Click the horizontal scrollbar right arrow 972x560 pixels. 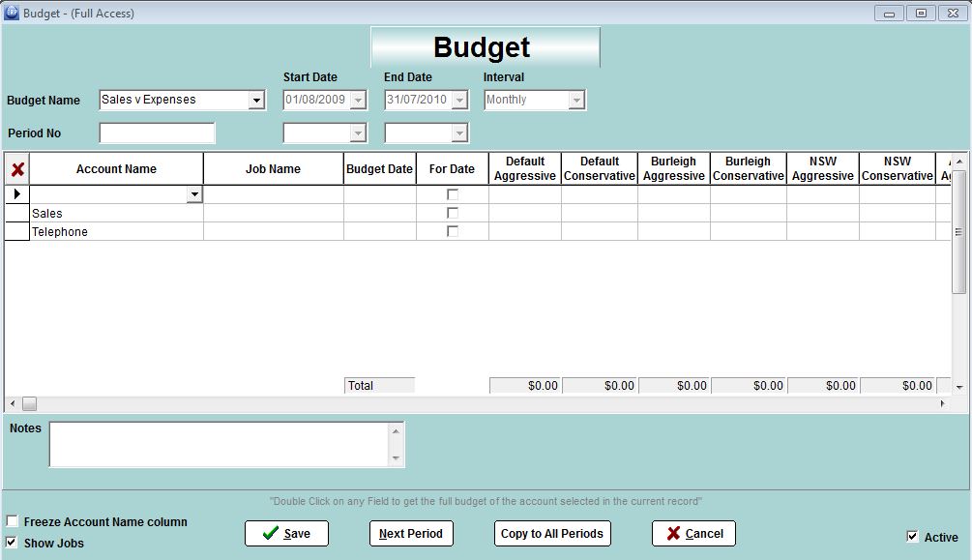[x=943, y=403]
